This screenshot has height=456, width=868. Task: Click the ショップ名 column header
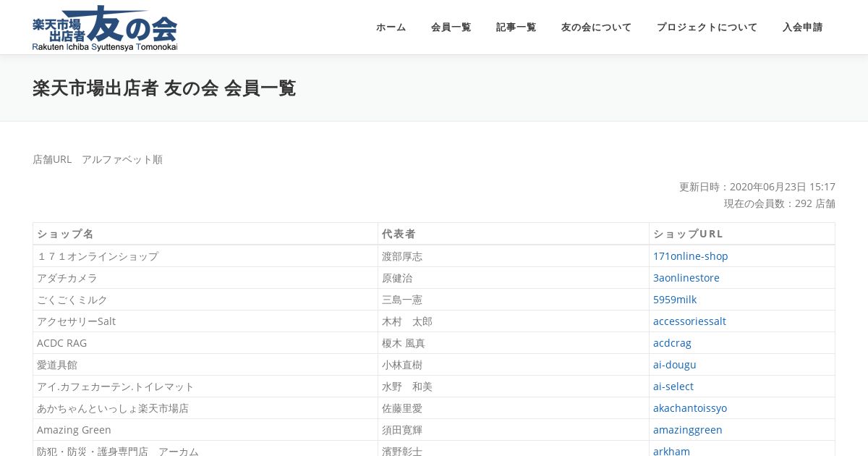(205, 234)
